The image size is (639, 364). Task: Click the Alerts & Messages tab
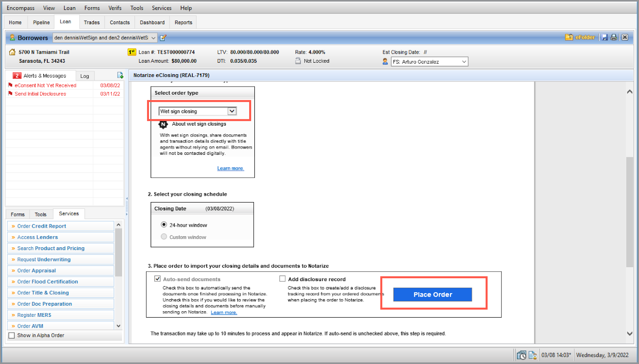40,75
